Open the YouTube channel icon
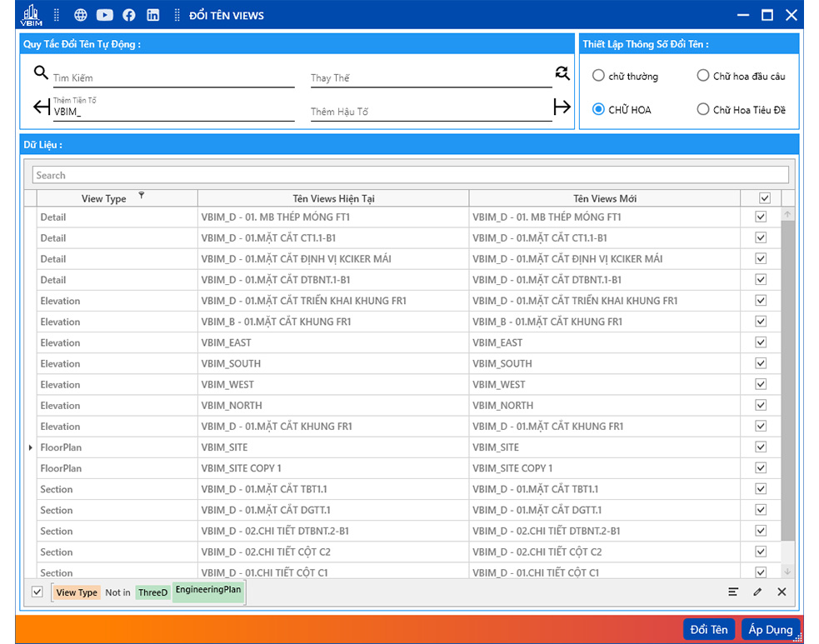The image size is (819, 644). 105,15
